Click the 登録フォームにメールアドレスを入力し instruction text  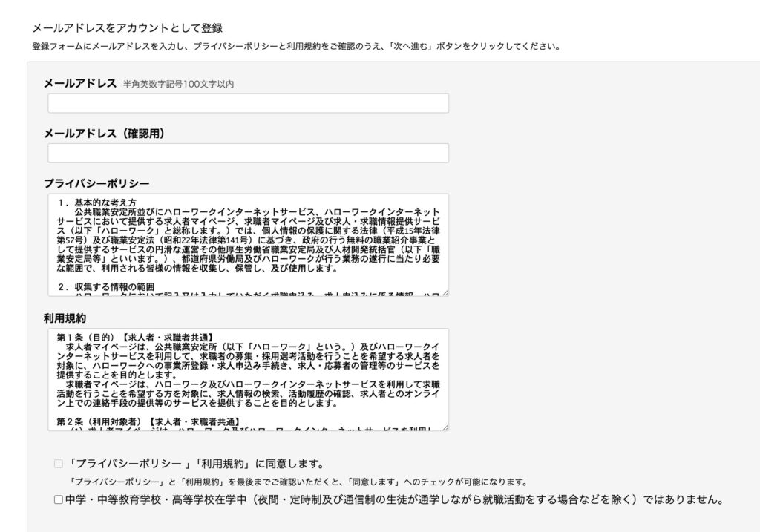pyautogui.click(x=295, y=46)
